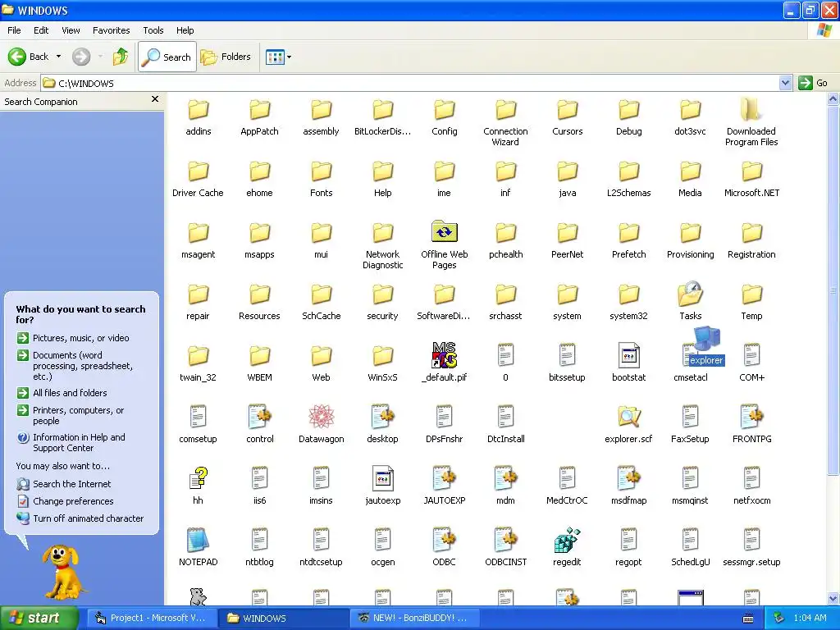
Task: Open the View menu
Action: point(71,30)
